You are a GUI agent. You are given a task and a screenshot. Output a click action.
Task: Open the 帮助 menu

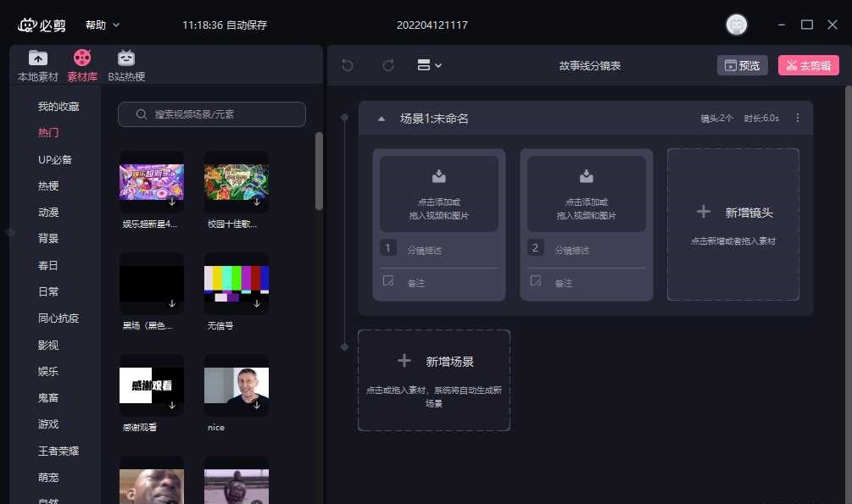pyautogui.click(x=102, y=25)
